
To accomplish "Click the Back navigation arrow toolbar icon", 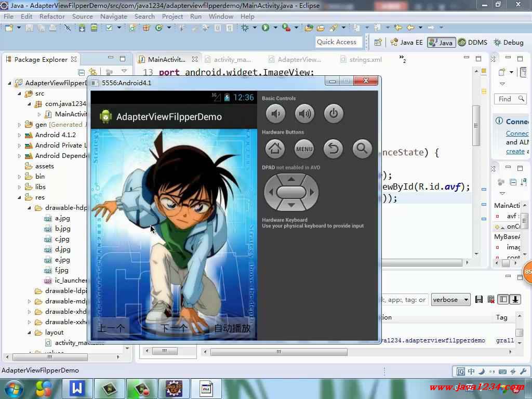I will (x=410, y=28).
